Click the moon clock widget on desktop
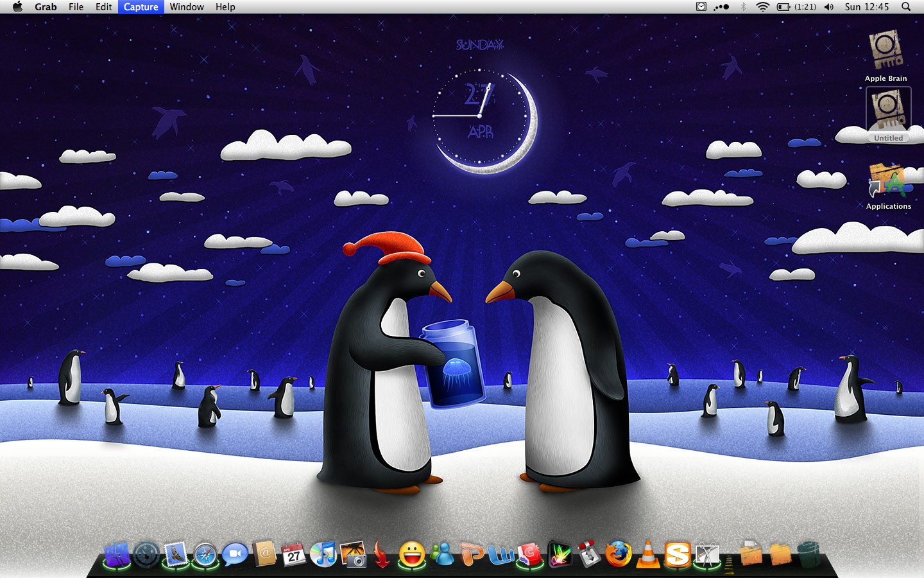 484,121
